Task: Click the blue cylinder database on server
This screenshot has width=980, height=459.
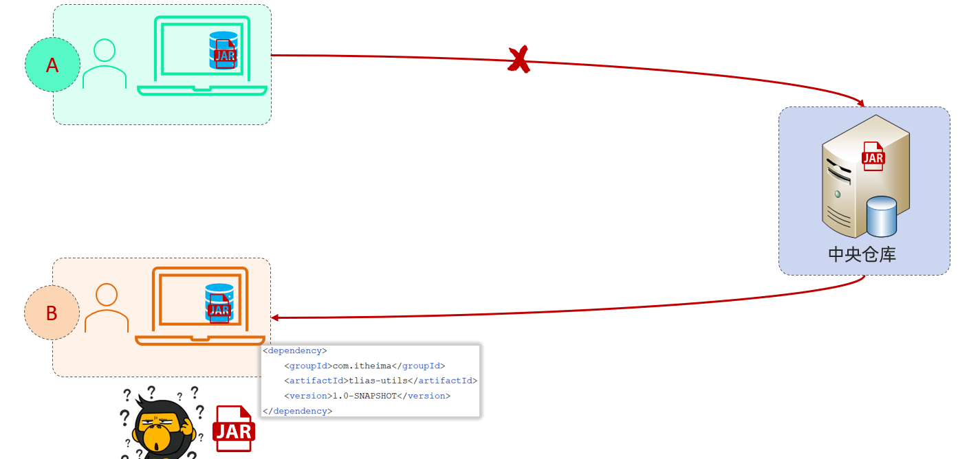Action: [x=882, y=216]
